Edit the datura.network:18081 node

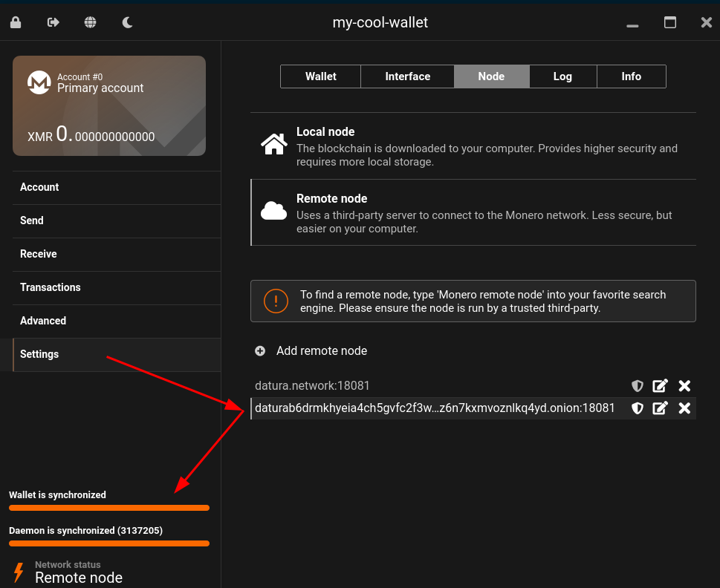pyautogui.click(x=661, y=386)
